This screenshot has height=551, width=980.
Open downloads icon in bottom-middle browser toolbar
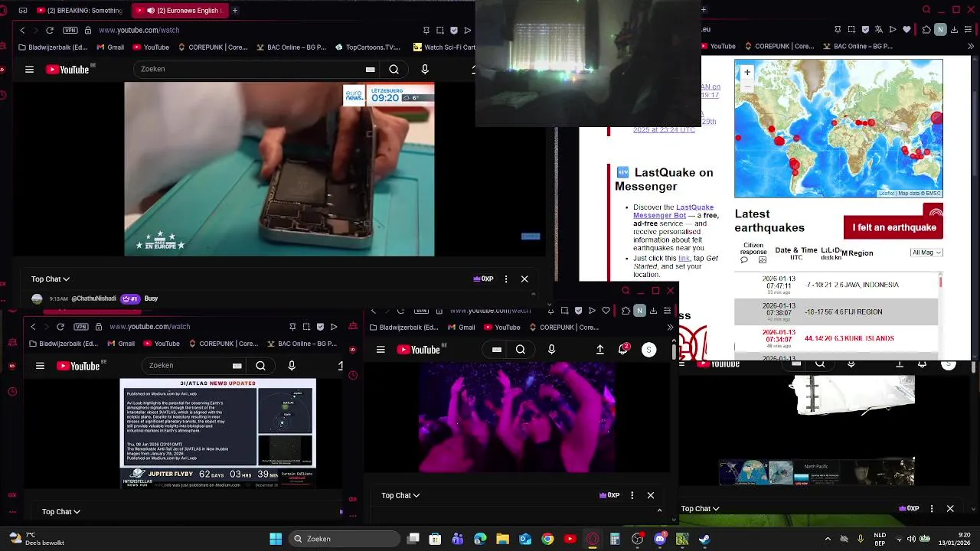point(653,311)
